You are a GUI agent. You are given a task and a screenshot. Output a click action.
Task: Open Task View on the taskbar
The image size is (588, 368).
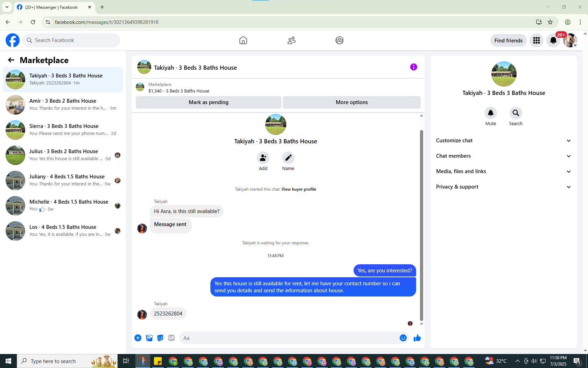pos(126,361)
